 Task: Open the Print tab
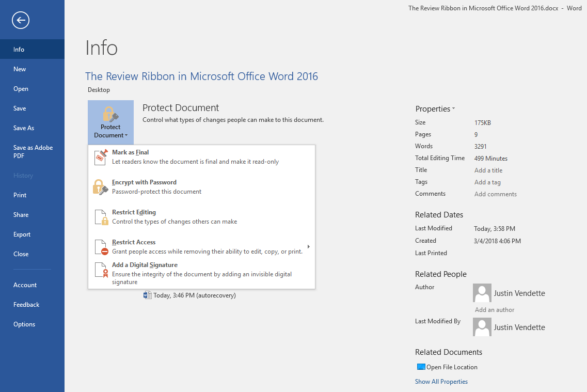pos(32,195)
